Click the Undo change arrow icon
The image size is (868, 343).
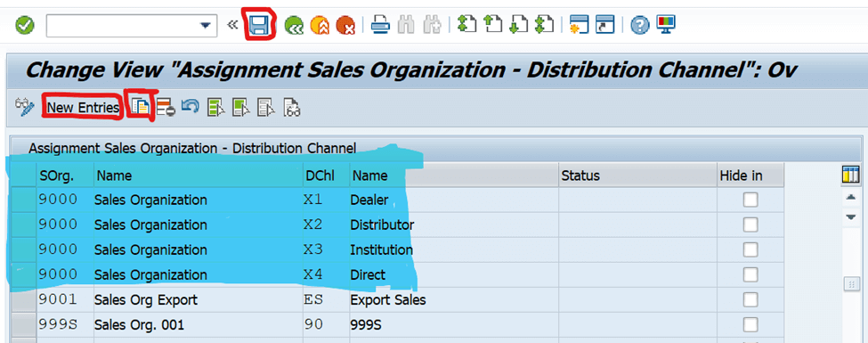click(191, 106)
